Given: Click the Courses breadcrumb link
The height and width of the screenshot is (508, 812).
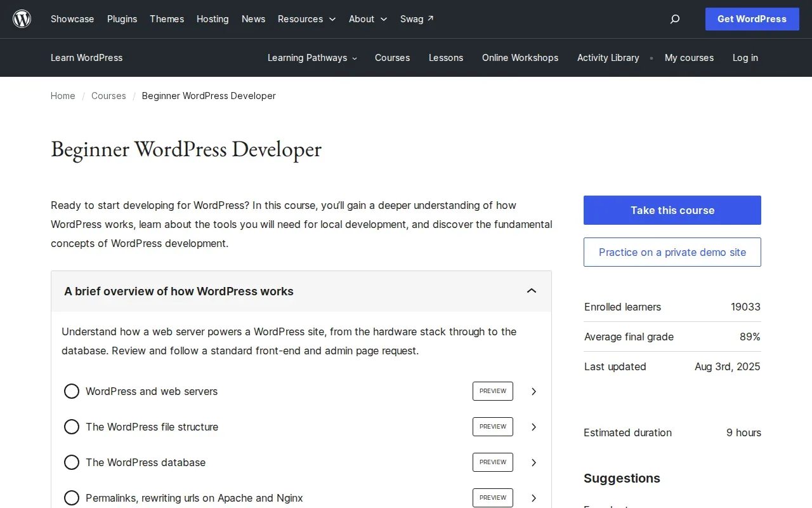Looking at the screenshot, I should [108, 96].
